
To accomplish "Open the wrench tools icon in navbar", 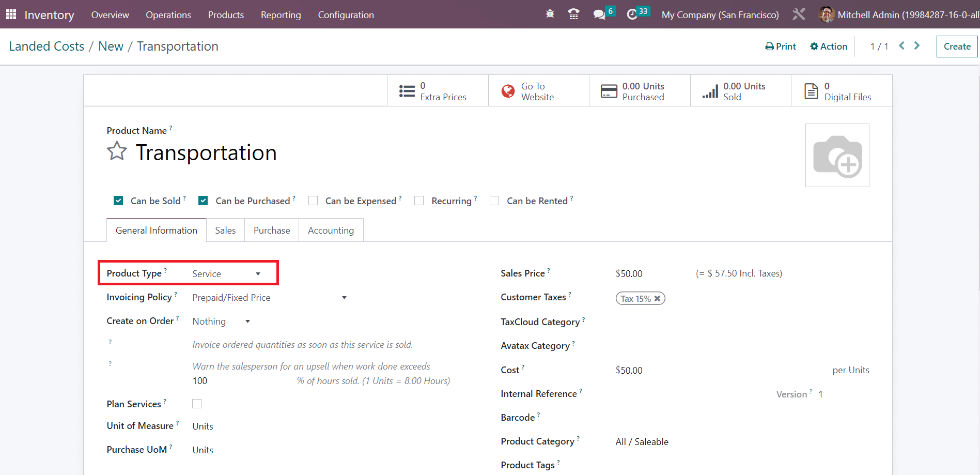I will [799, 14].
